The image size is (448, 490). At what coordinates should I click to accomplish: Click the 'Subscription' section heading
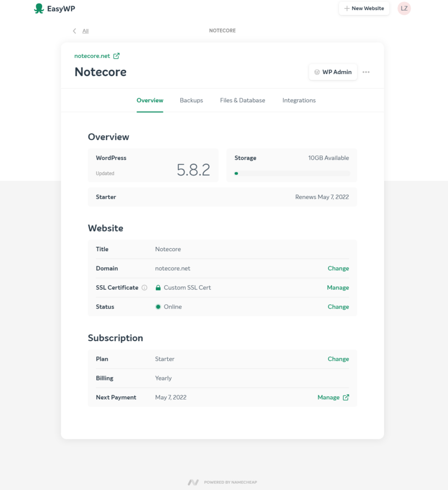click(x=116, y=338)
